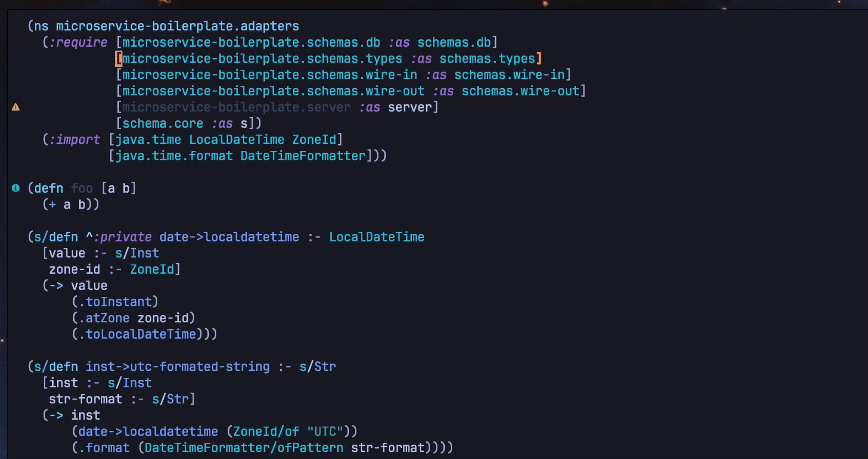This screenshot has width=868, height=459.
Task: Click the .format method call
Action: 104,448
